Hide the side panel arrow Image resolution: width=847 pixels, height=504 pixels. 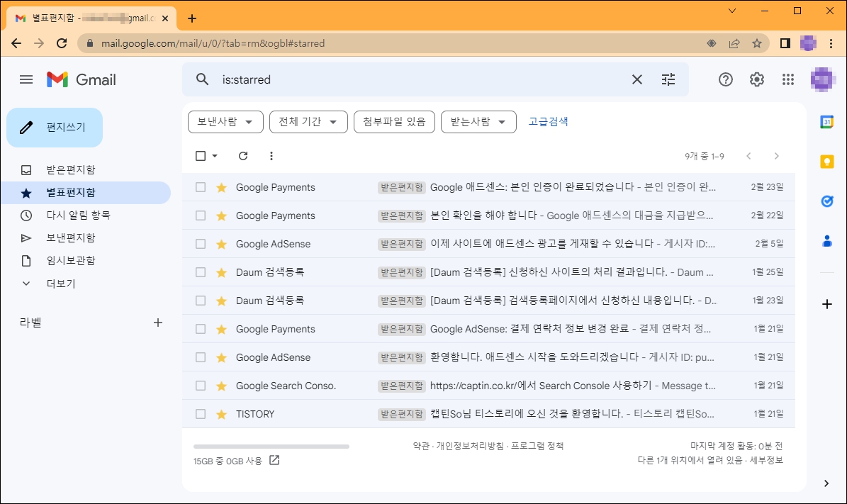[x=826, y=483]
